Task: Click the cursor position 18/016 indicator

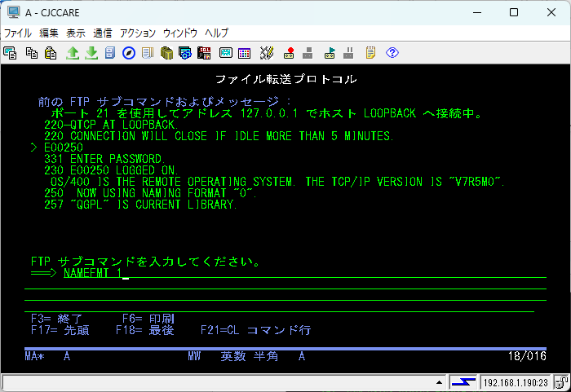Action: [x=527, y=356]
